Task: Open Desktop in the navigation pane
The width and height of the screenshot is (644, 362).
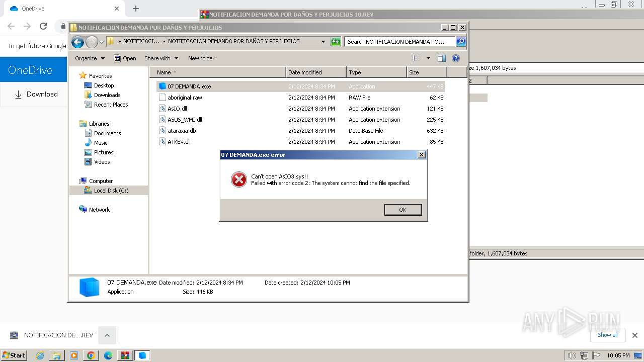Action: (104, 85)
